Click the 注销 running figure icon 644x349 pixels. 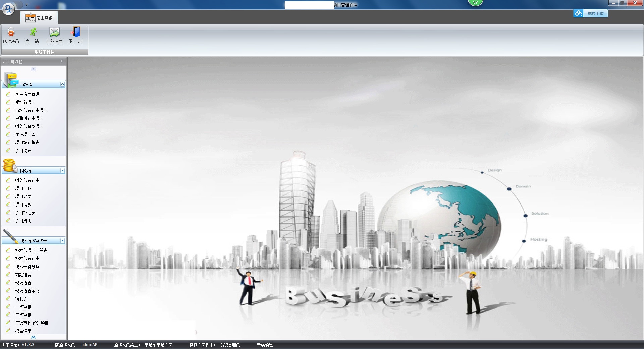tap(33, 33)
